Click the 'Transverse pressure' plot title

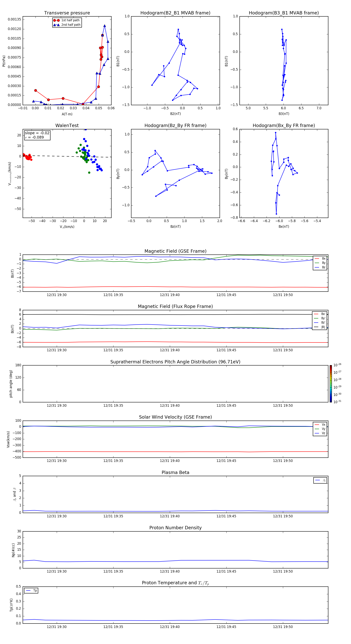[x=67, y=13]
